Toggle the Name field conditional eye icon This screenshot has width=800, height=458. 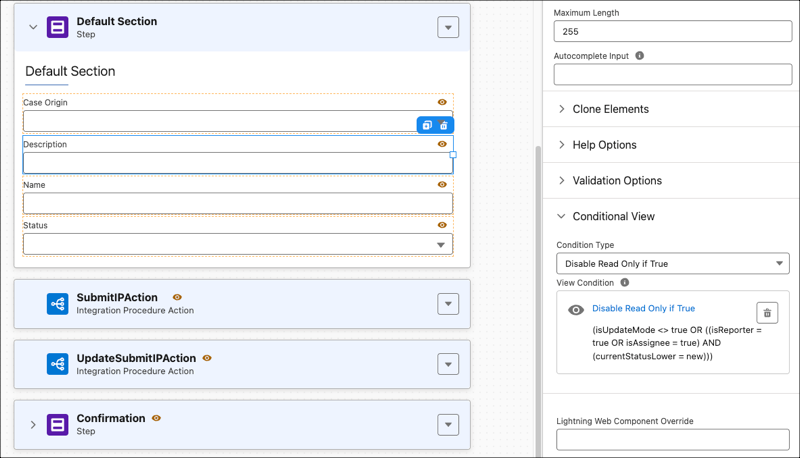tap(442, 184)
